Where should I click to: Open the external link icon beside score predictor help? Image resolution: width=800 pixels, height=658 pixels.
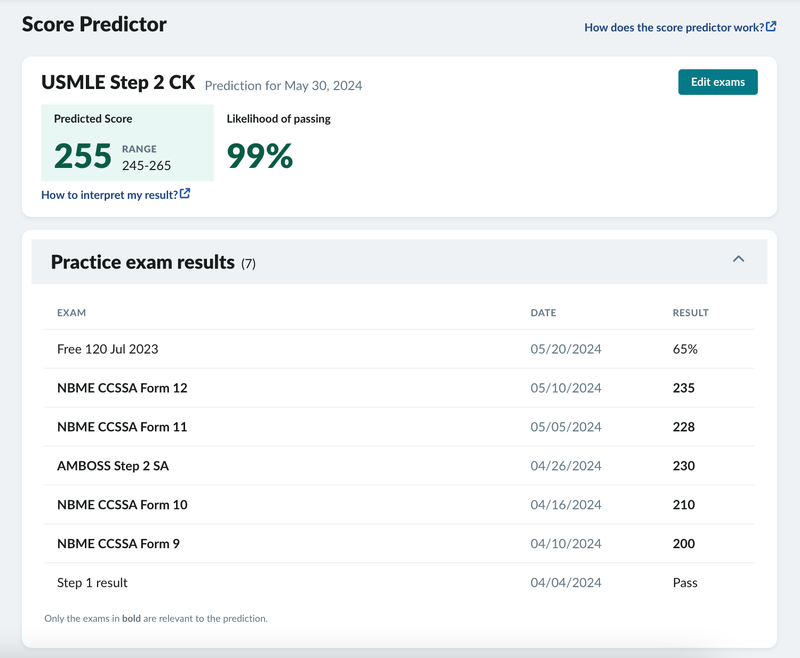coord(772,26)
